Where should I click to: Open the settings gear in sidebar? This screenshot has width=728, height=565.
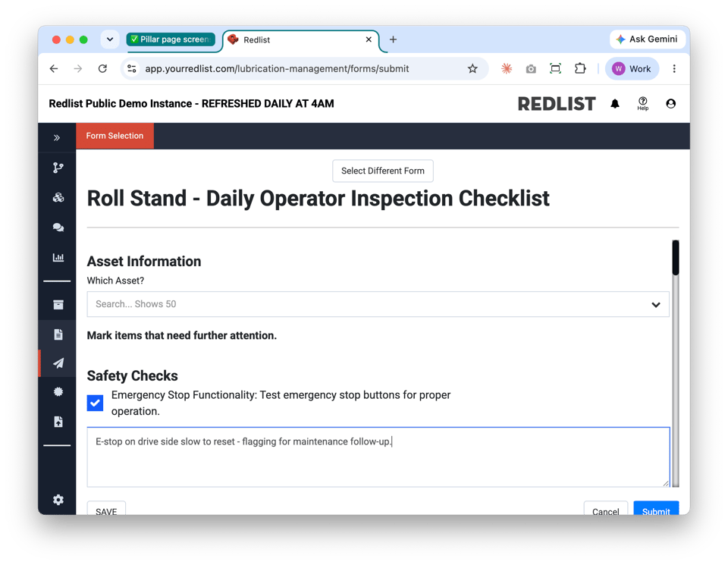(58, 500)
